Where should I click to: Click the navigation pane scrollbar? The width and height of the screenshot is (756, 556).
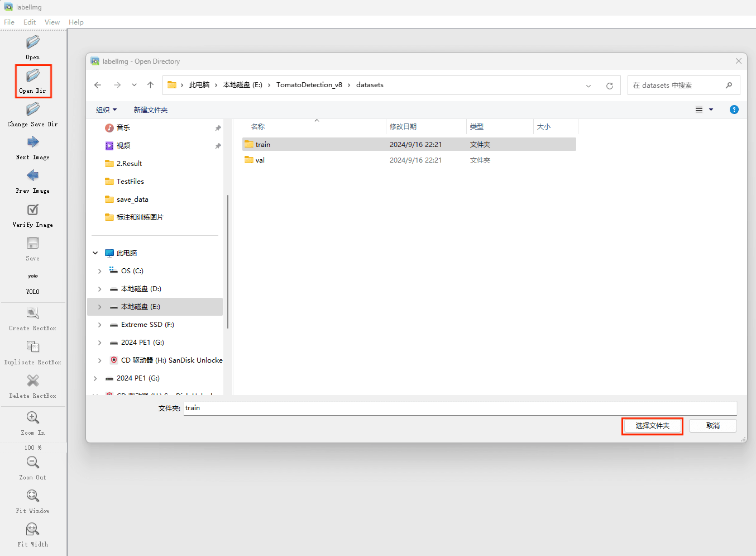coord(228,262)
